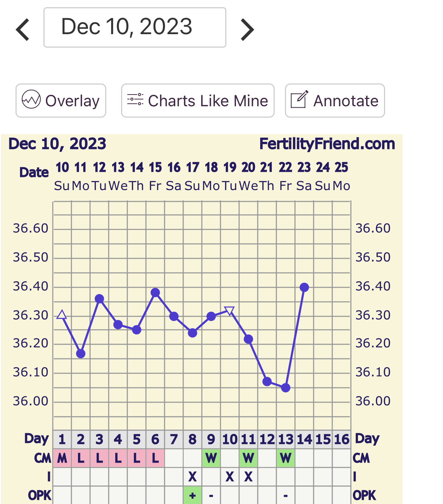Select cycle day 16 column header

pyautogui.click(x=342, y=439)
